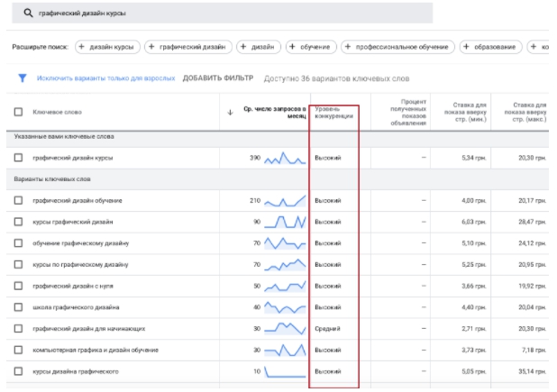This screenshot has width=557, height=392.
Task: Tick checkbox for 'графический дизайн для начинающих'
Action: click(18, 329)
